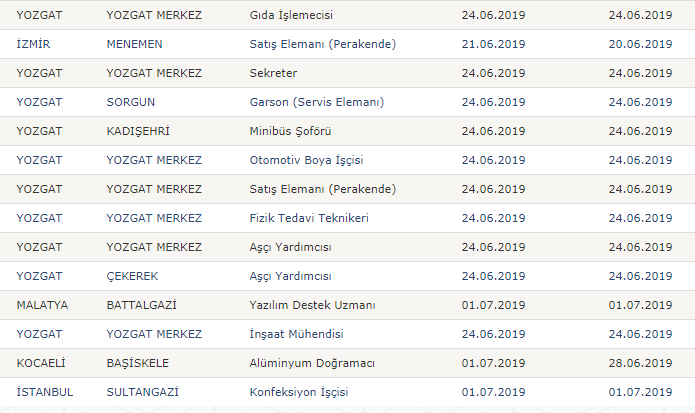Viewport: 695px width, 413px height.
Task: Click İZMİR city link
Action: click(33, 44)
